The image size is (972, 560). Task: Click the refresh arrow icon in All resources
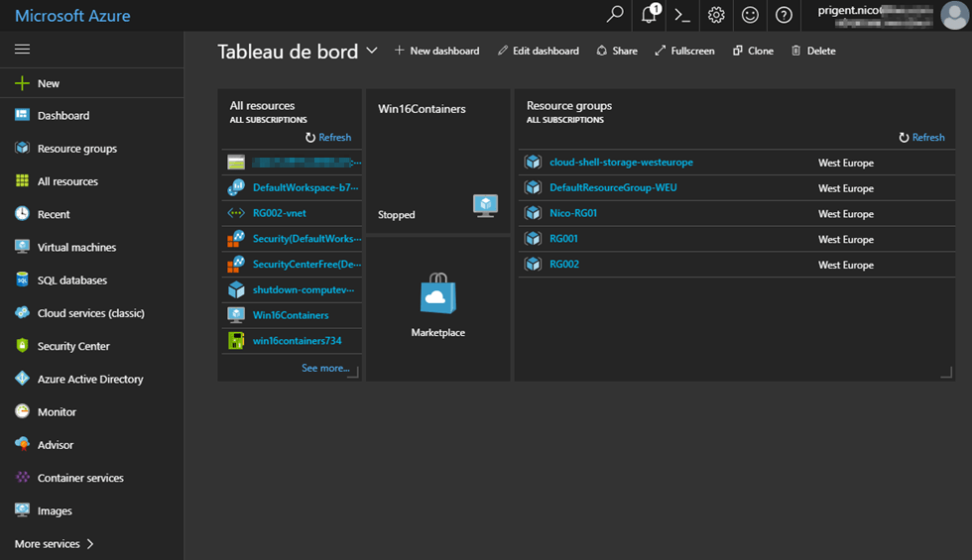[x=310, y=138]
